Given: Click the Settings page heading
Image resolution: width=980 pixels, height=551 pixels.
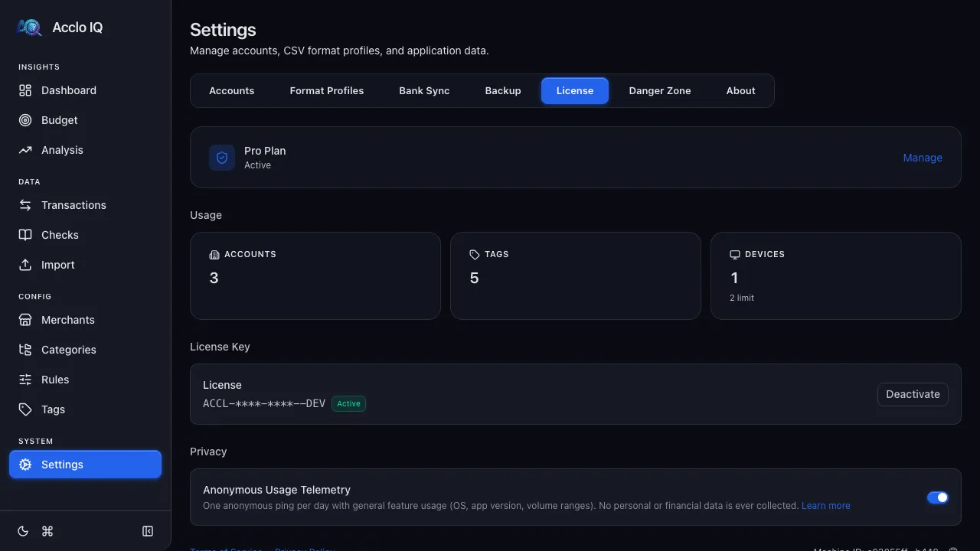Looking at the screenshot, I should point(223,30).
